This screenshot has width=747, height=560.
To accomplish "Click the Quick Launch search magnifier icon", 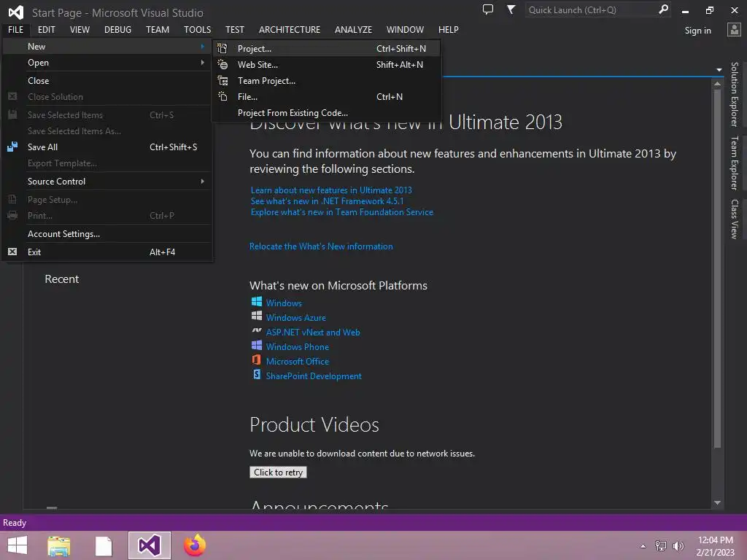I will 663,9.
